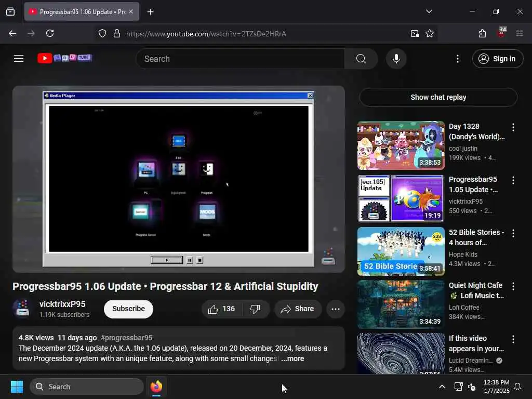Click the search magnifier button on YouTube
This screenshot has height=399, width=532.
point(361,59)
